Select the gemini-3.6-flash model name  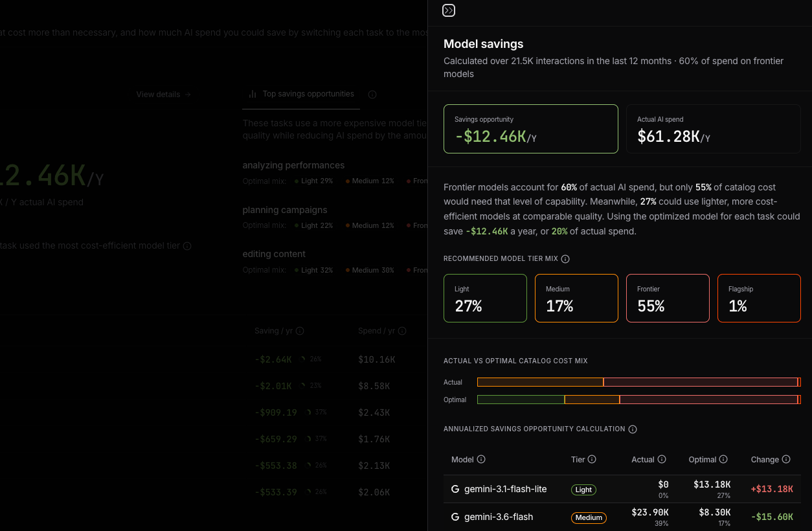pos(499,517)
